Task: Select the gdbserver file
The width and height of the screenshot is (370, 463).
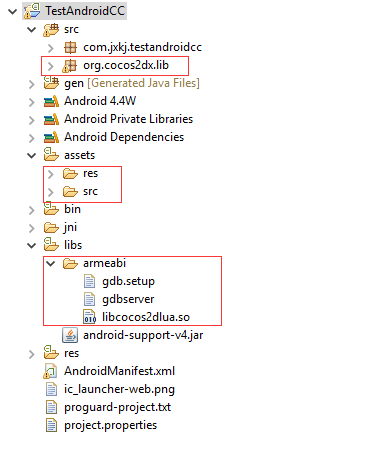Action: tap(128, 299)
